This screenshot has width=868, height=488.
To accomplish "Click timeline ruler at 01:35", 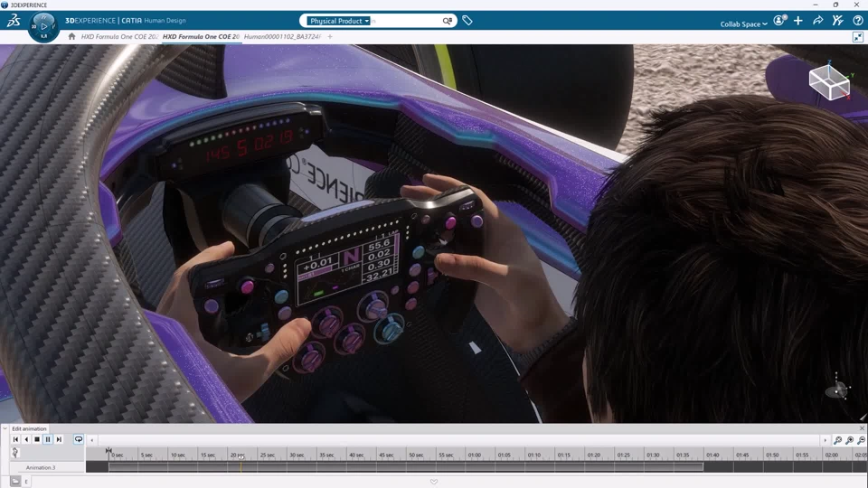I will pyautogui.click(x=683, y=455).
